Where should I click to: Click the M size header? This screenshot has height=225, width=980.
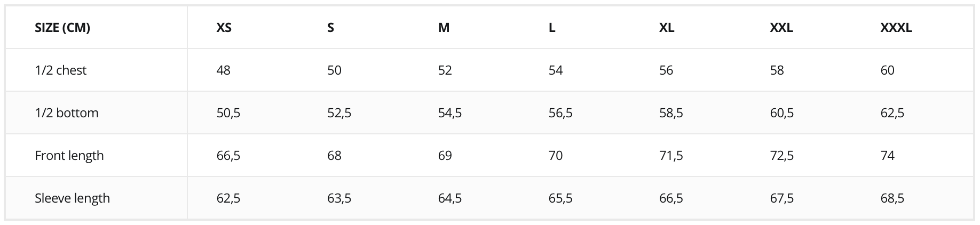pos(444,28)
